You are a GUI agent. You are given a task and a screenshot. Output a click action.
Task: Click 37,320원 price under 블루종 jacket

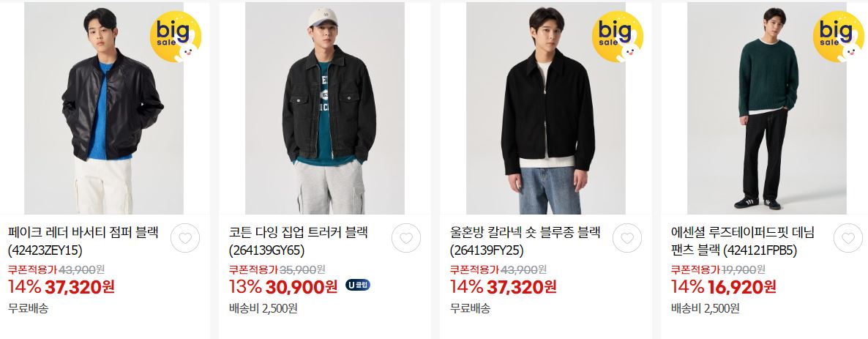[x=522, y=286]
